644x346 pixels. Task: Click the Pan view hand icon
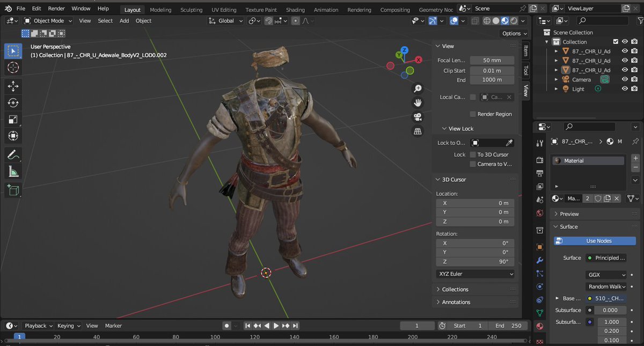click(418, 102)
